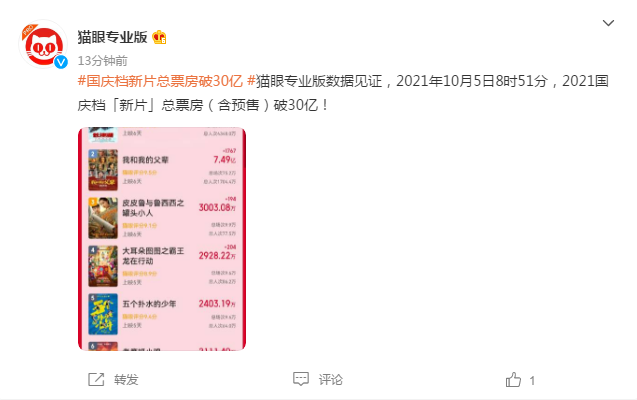Click 皮皮鲁与鲁西西之罐头小人 poster in image

(103, 218)
